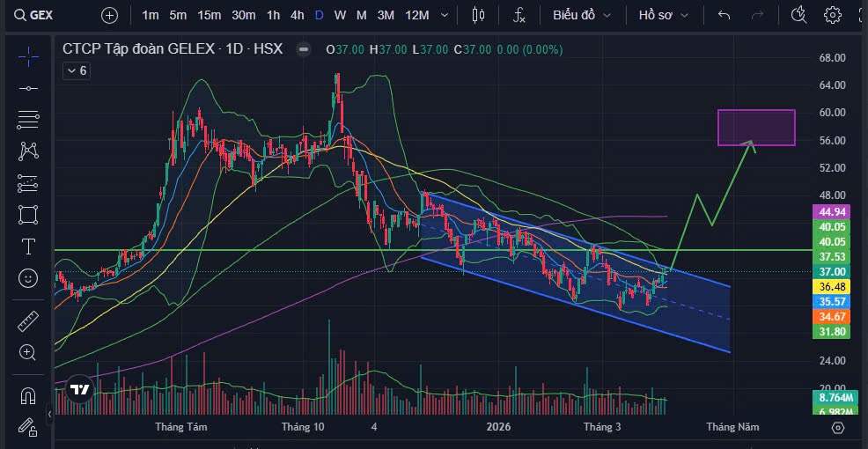Select the M monthly timeframe
Screen dimensions: 868x449
pyautogui.click(x=362, y=15)
